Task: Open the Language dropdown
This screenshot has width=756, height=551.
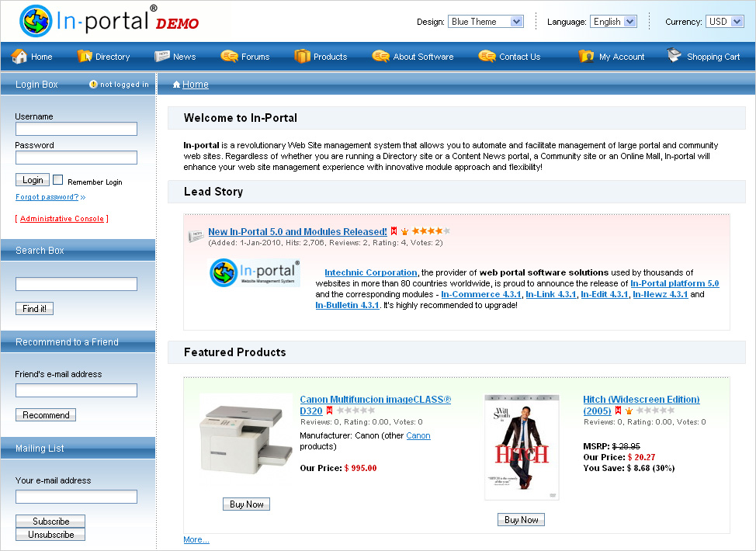Action: pyautogui.click(x=613, y=21)
